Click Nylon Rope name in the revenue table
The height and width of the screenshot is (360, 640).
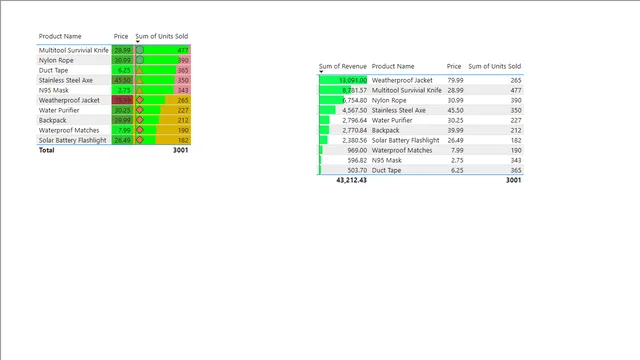pos(389,100)
